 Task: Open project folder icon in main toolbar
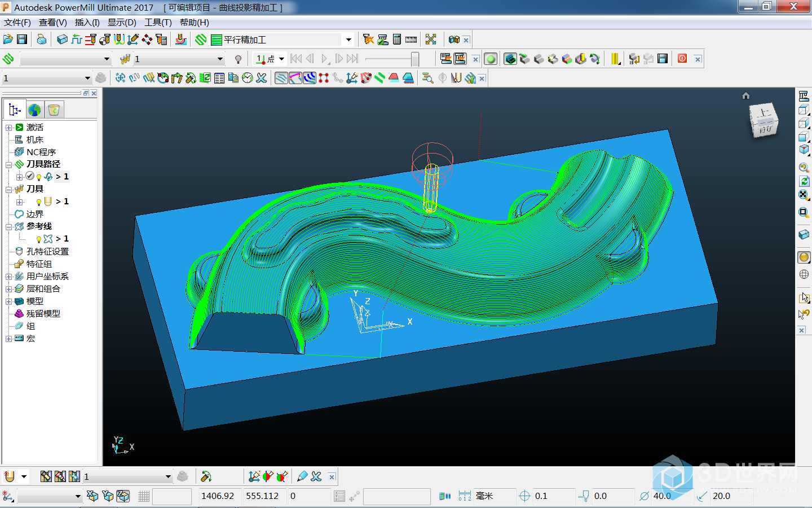[x=8, y=40]
